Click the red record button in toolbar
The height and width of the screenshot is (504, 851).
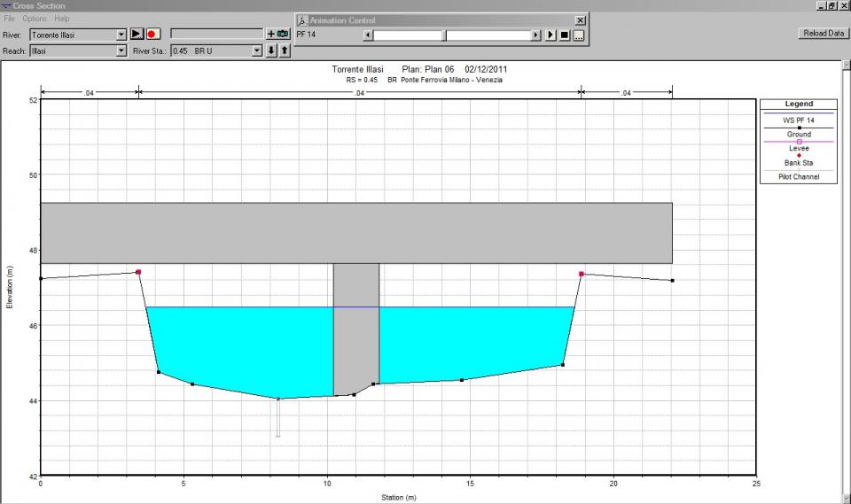tap(152, 34)
